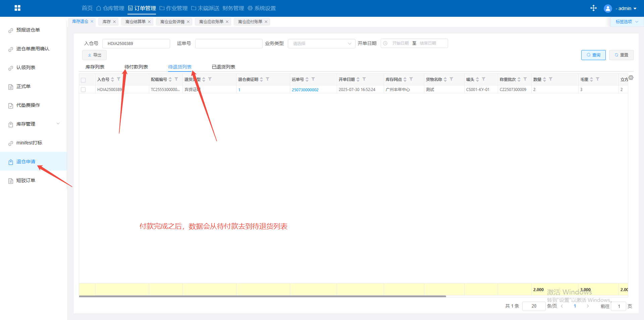This screenshot has width=644, height=320.
Task: Switch to the 待付款列表 tab
Action: click(x=136, y=67)
